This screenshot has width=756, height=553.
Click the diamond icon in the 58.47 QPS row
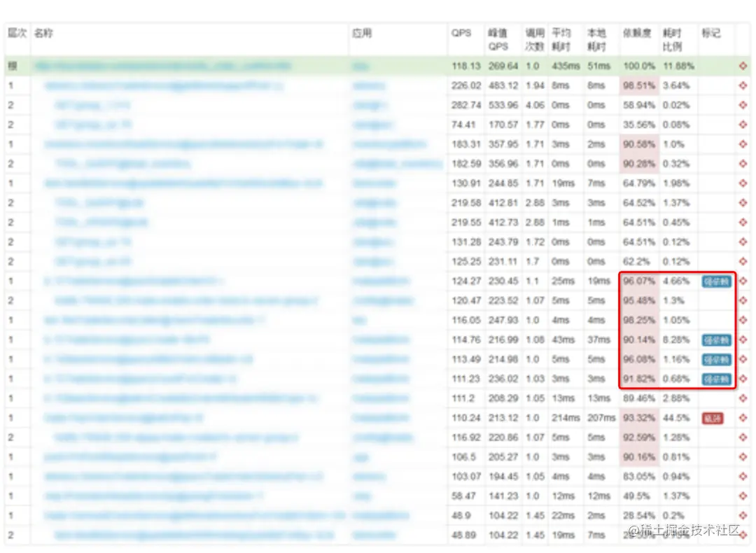(x=743, y=496)
